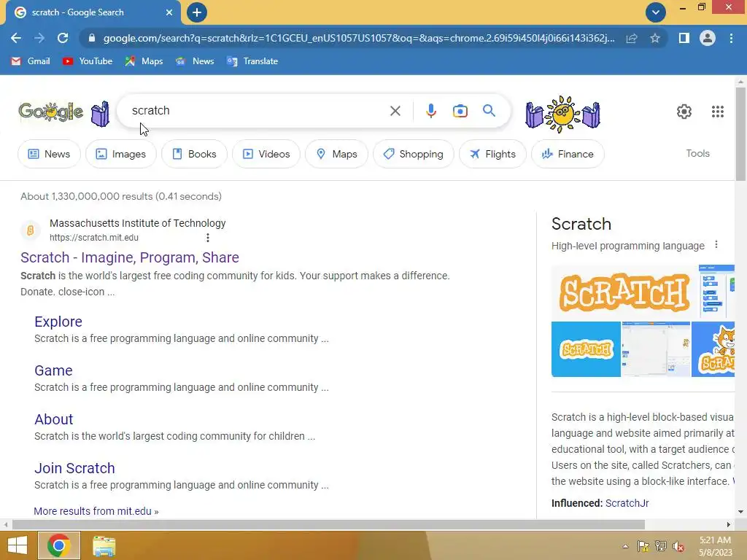This screenshot has width=747, height=560.
Task: Filter results by Books
Action: pos(194,154)
